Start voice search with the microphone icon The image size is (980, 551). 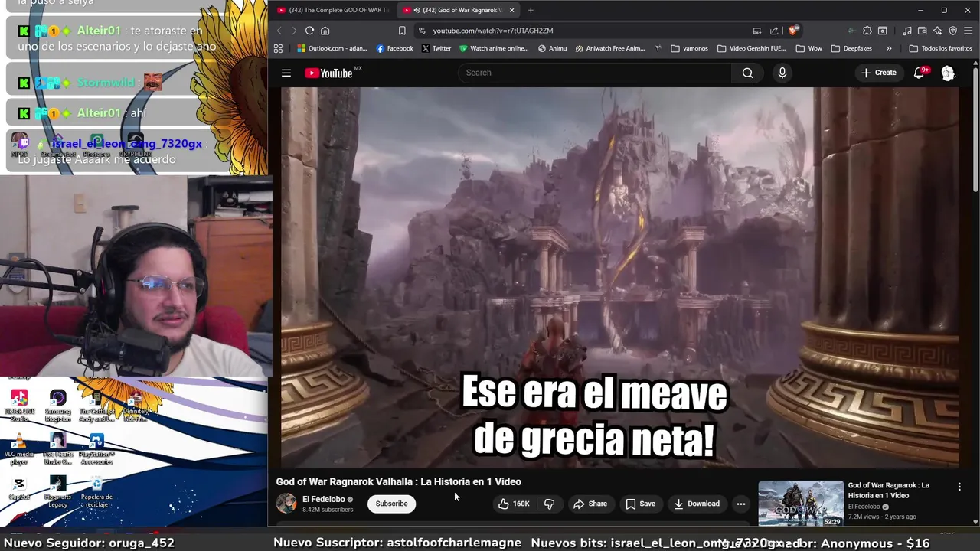point(782,73)
